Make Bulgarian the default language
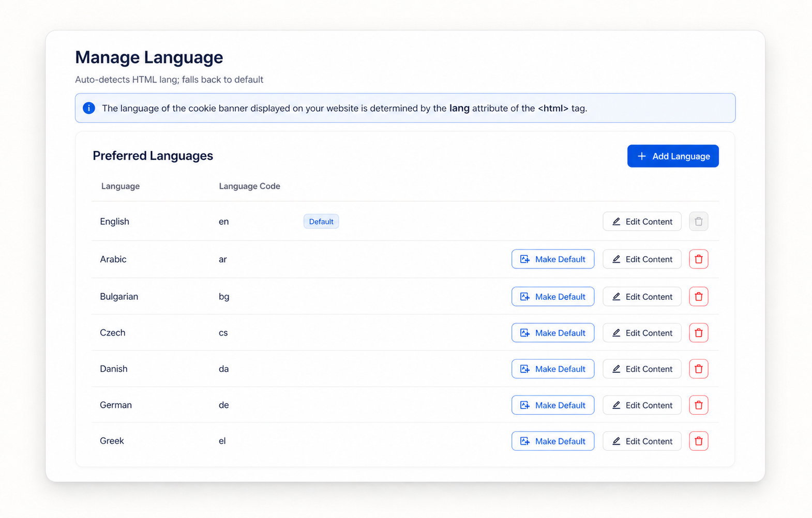The height and width of the screenshot is (518, 812). click(x=553, y=297)
